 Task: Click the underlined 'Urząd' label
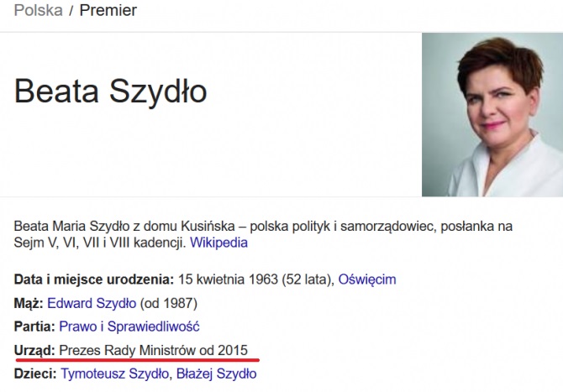pos(34,349)
